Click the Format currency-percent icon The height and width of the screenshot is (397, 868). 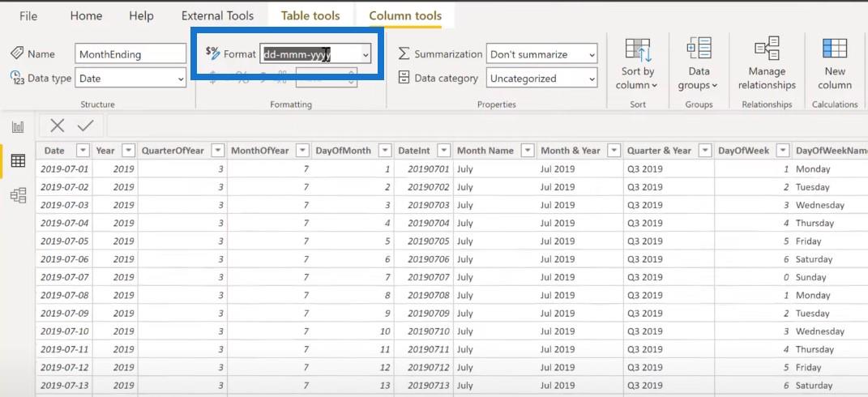coord(212,53)
